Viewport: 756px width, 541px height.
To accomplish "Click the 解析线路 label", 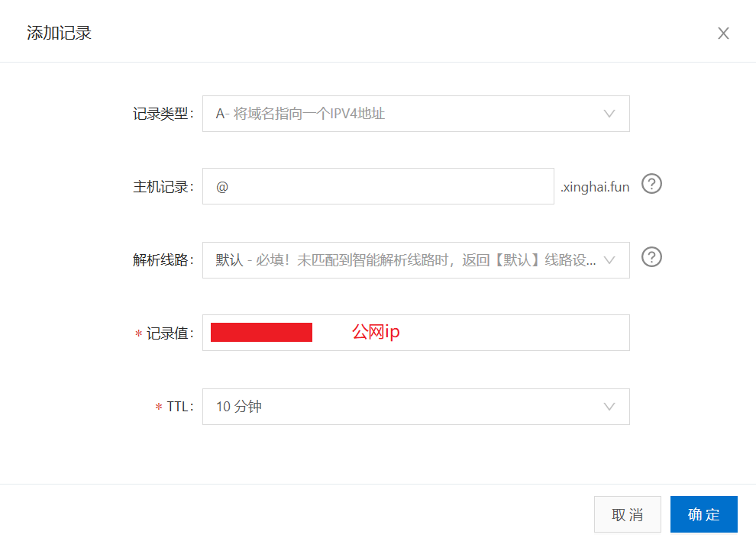I will [x=163, y=260].
